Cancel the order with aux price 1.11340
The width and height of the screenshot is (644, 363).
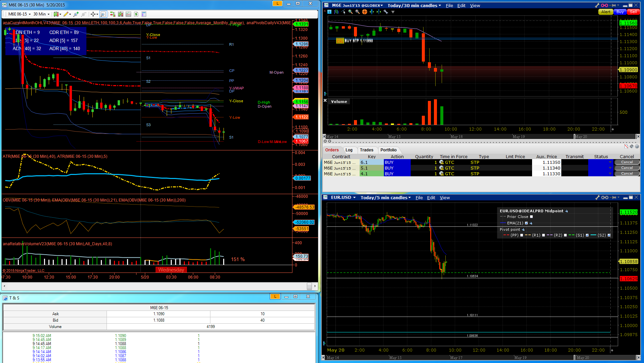(x=627, y=168)
